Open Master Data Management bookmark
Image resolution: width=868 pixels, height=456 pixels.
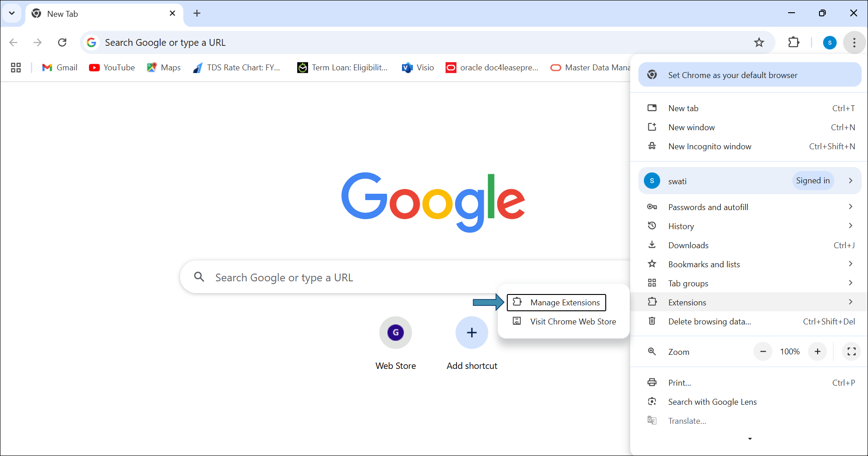(x=590, y=68)
